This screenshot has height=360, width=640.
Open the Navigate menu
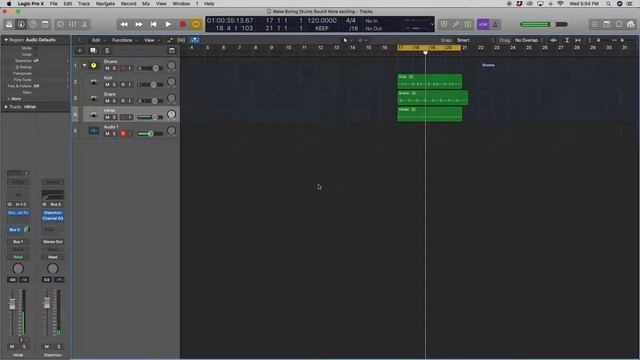click(105, 4)
